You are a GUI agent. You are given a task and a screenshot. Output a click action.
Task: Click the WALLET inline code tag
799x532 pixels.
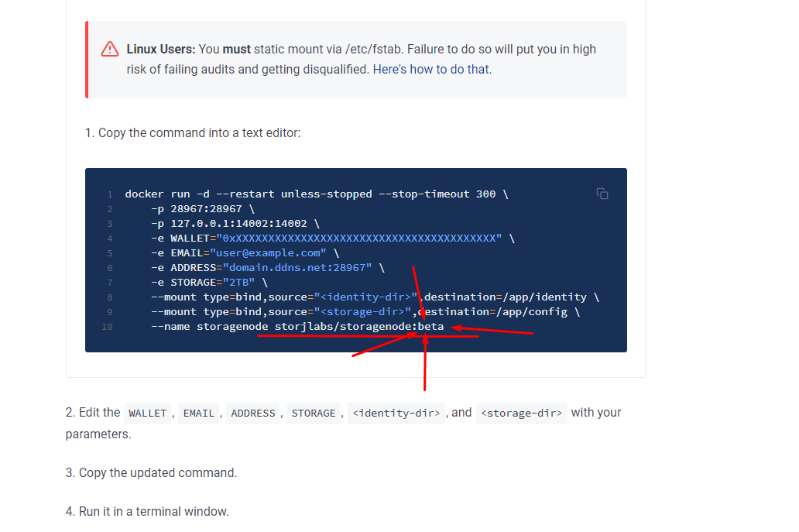click(147, 414)
